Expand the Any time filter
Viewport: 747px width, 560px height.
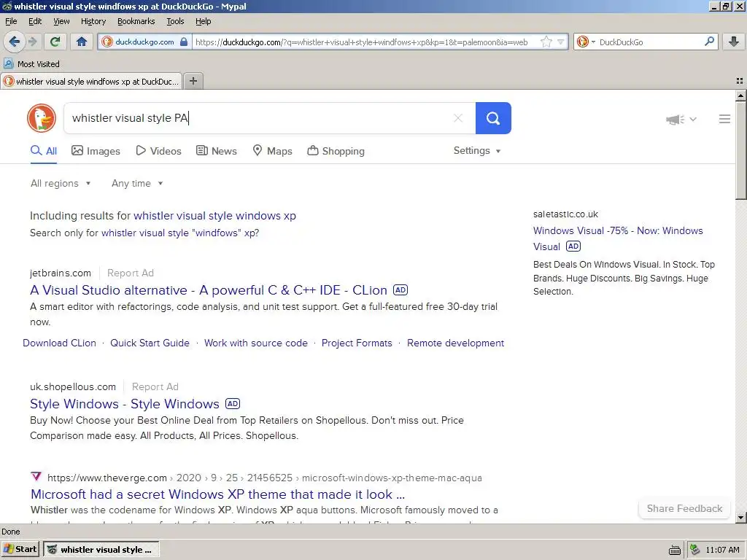coord(137,183)
